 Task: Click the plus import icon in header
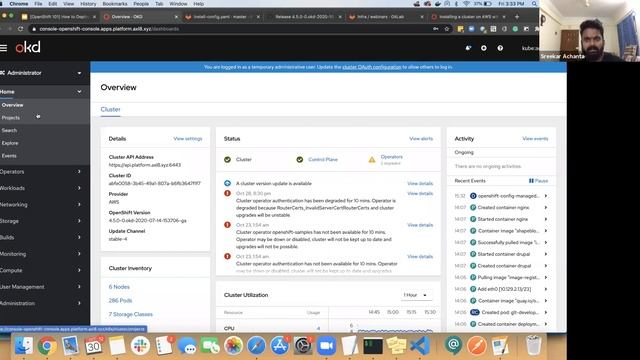pyautogui.click(x=484, y=48)
